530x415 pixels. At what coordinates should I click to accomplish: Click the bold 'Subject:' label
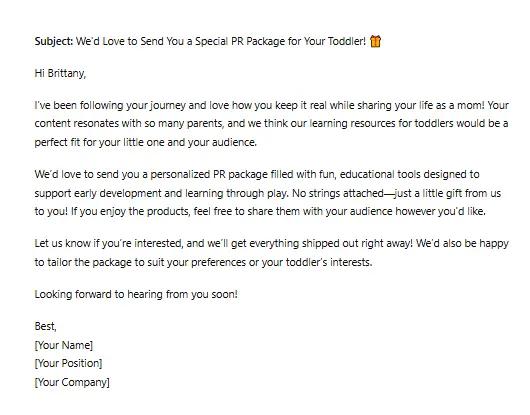pyautogui.click(x=54, y=41)
